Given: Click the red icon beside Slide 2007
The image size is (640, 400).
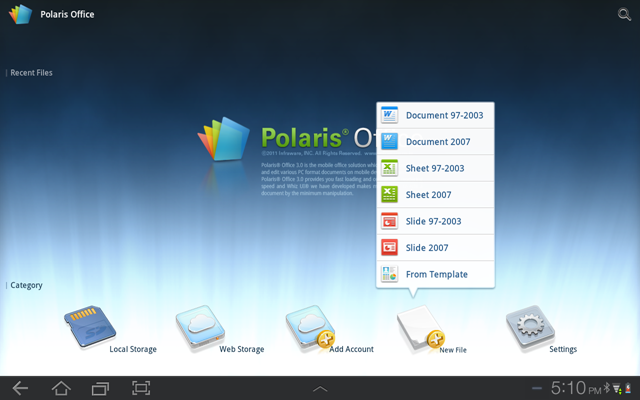Looking at the screenshot, I should click(389, 248).
